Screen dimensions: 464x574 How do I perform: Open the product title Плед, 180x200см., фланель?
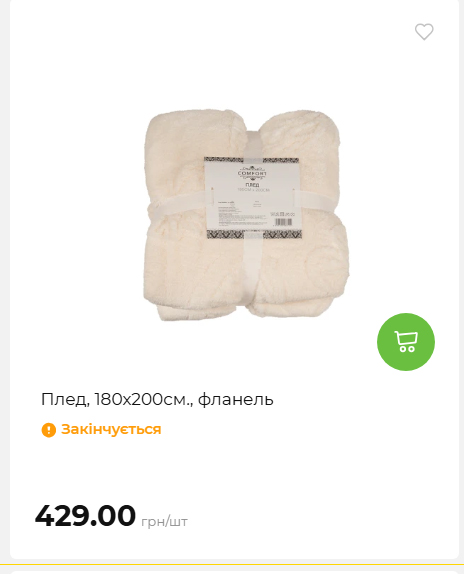(x=157, y=399)
